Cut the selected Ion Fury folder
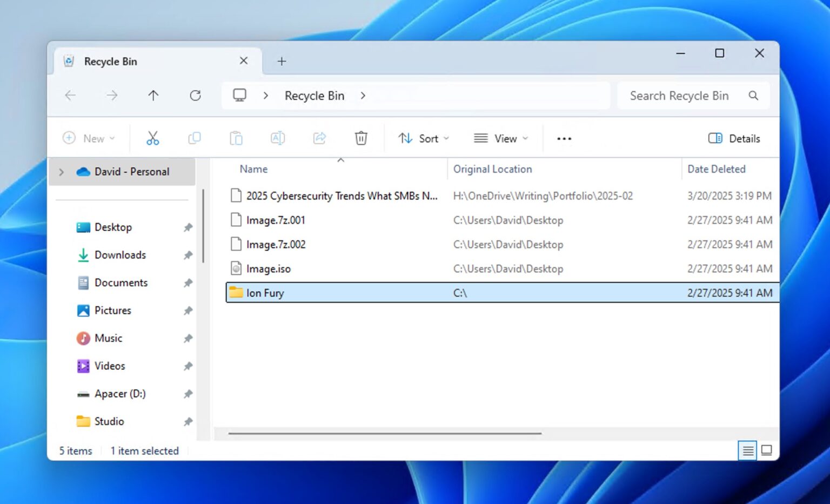This screenshot has height=504, width=830. coord(152,138)
